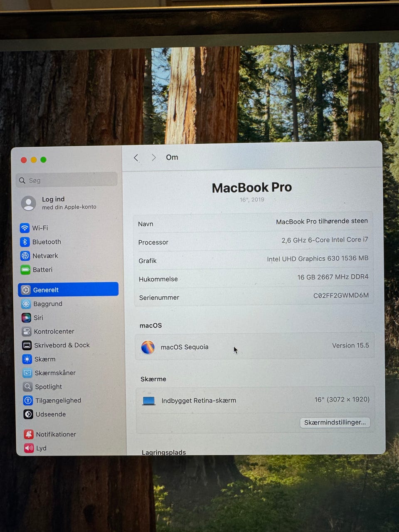This screenshot has height=532, width=399.
Task: Go back with the left chevron
Action: 136,158
